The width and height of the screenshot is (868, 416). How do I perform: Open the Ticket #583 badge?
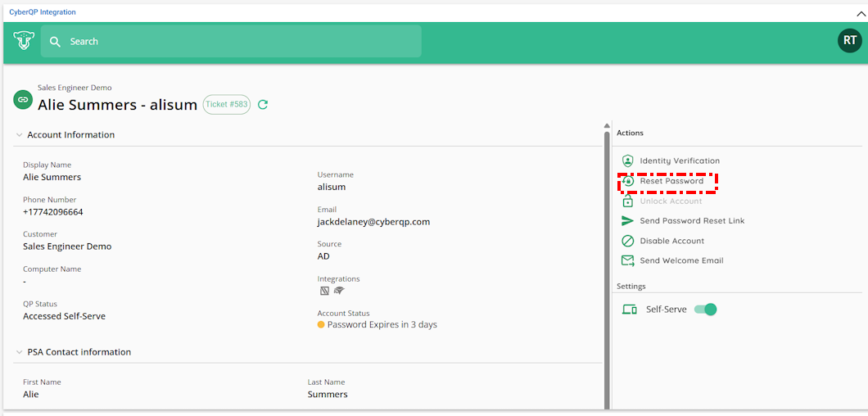[x=226, y=104]
